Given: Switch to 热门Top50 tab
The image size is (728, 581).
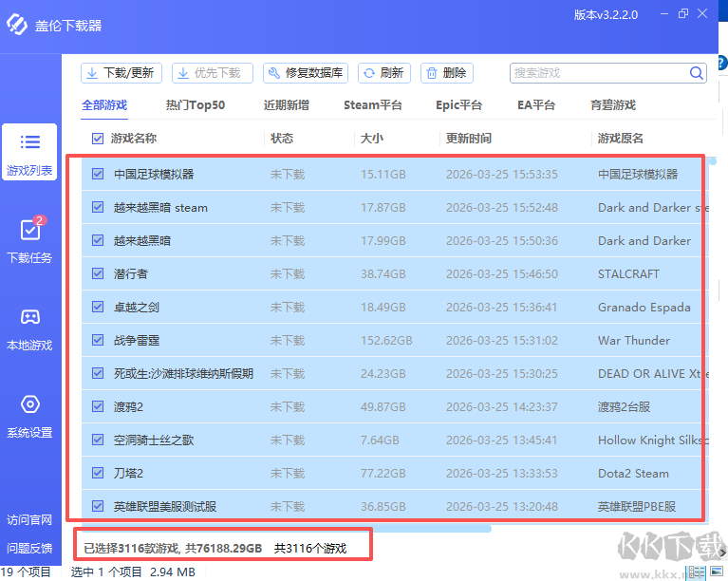Looking at the screenshot, I should pyautogui.click(x=195, y=105).
